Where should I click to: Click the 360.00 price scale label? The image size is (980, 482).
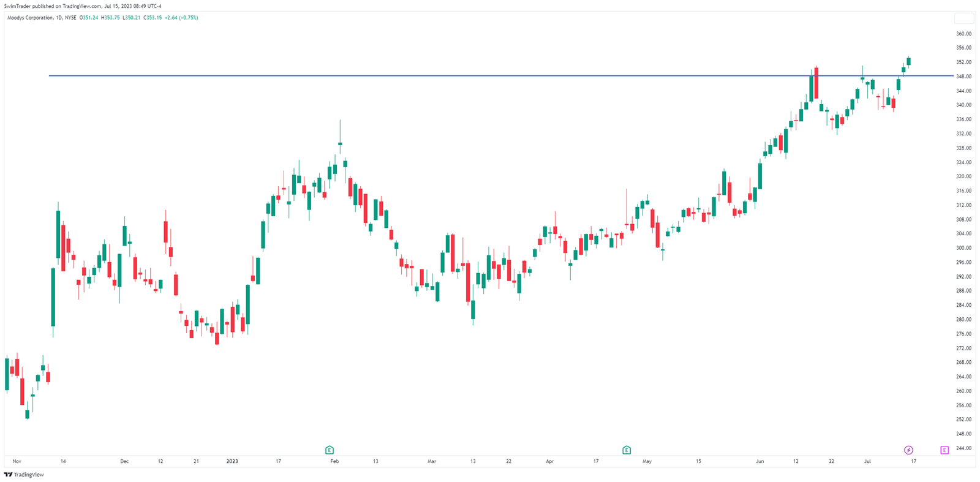963,34
